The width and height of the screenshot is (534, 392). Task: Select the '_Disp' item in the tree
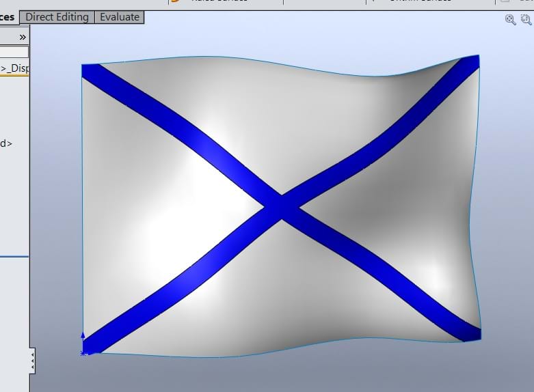click(x=14, y=68)
